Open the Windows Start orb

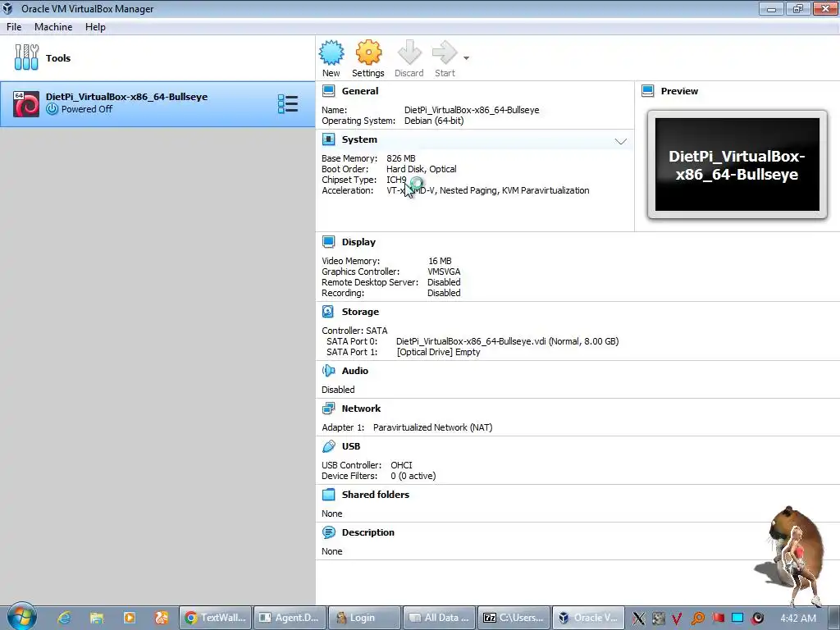pyautogui.click(x=21, y=617)
